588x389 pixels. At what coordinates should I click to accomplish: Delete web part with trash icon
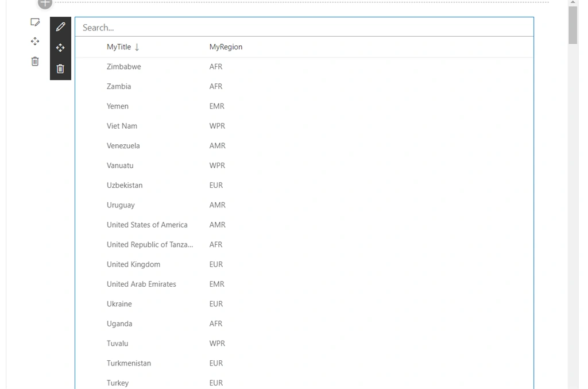60,68
